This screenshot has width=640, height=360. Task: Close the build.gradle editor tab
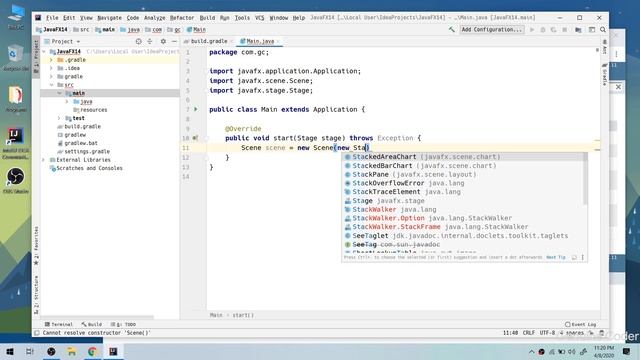[231, 41]
